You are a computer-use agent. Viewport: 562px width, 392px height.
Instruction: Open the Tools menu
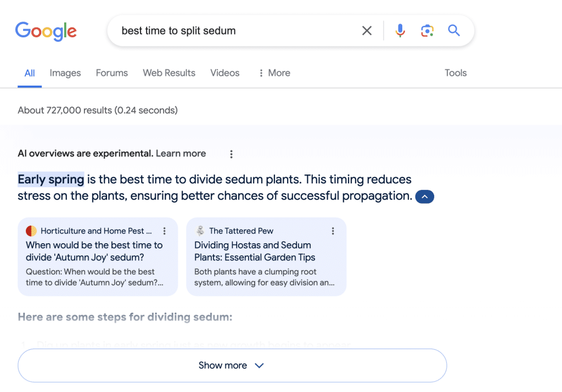coord(456,73)
